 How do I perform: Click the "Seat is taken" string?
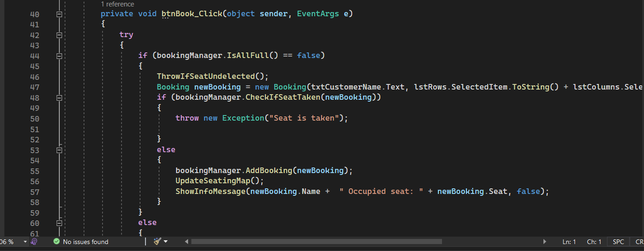(303, 118)
